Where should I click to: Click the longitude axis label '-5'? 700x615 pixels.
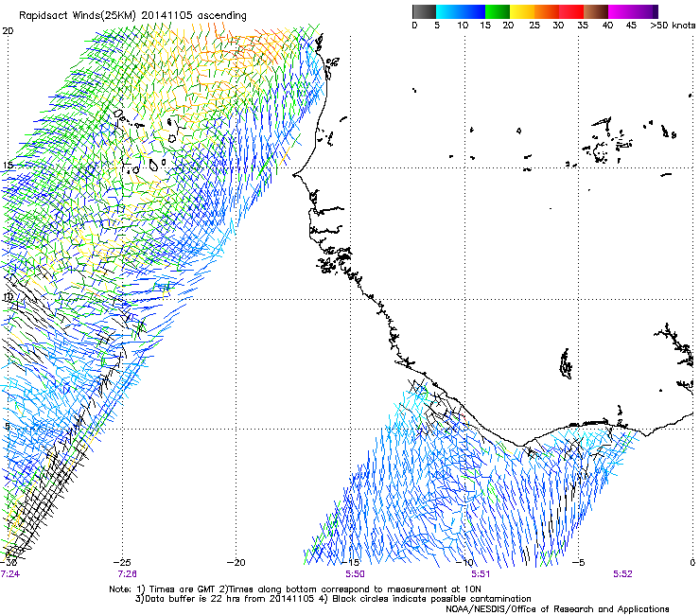(x=578, y=562)
